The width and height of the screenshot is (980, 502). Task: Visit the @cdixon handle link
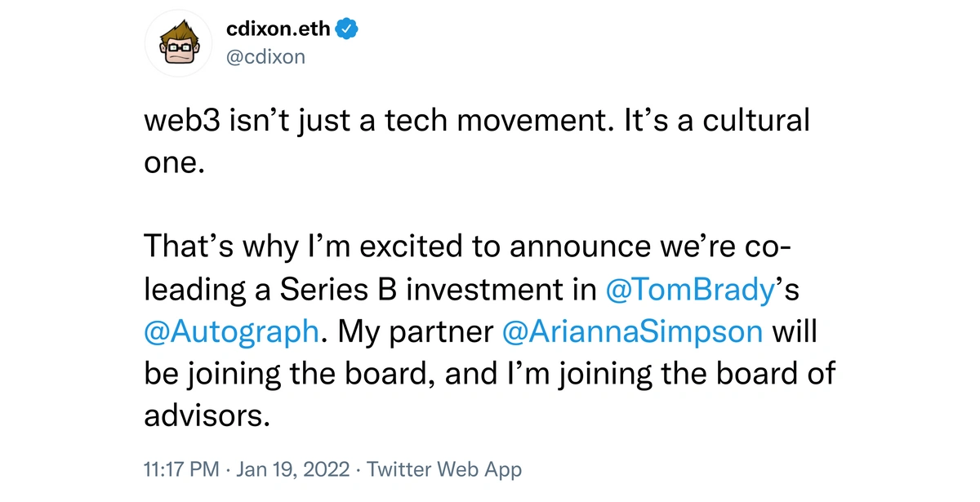(265, 58)
